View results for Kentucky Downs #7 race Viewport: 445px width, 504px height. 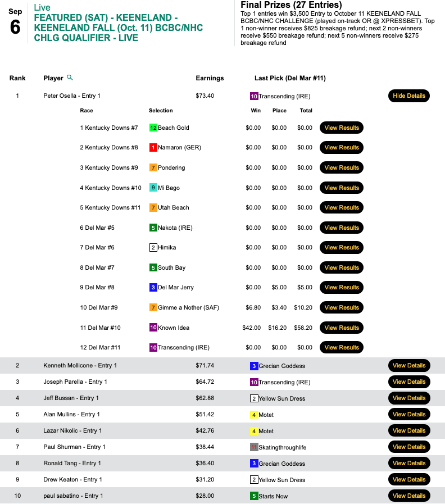341,128
